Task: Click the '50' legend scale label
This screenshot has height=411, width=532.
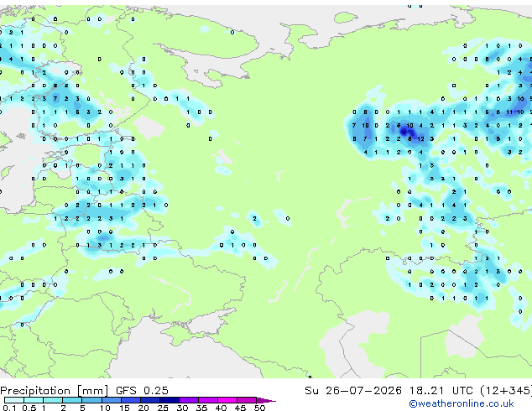Action: point(259,408)
